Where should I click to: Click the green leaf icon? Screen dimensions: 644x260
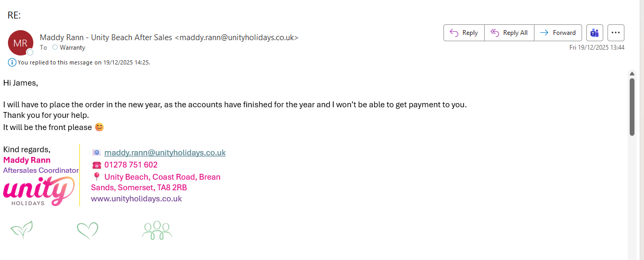pyautogui.click(x=22, y=229)
